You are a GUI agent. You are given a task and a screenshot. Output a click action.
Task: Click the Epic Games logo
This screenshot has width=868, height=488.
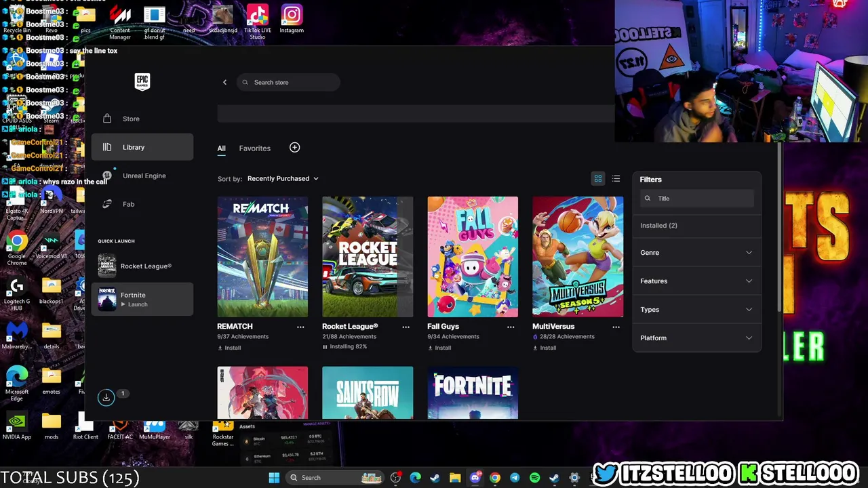coord(142,82)
